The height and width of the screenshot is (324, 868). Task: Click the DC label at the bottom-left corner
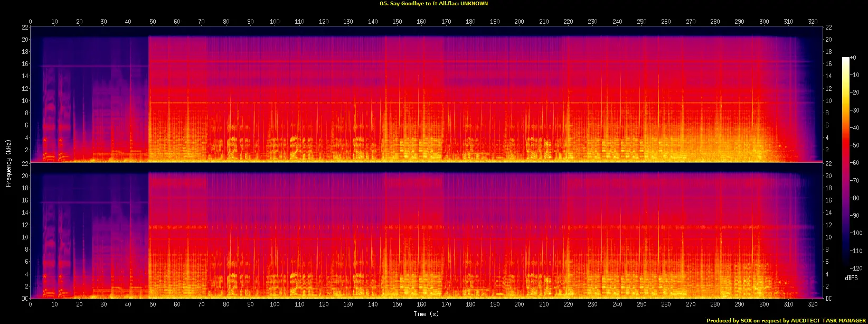(x=24, y=299)
